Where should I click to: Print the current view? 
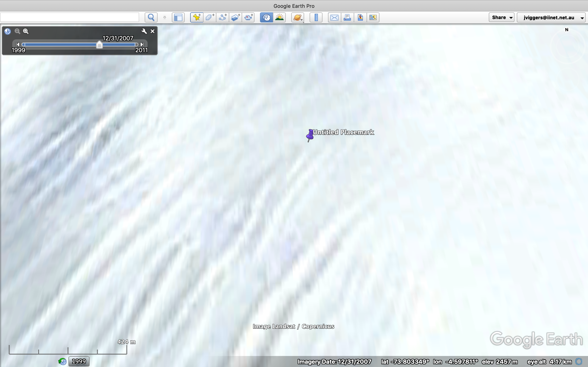tap(347, 17)
